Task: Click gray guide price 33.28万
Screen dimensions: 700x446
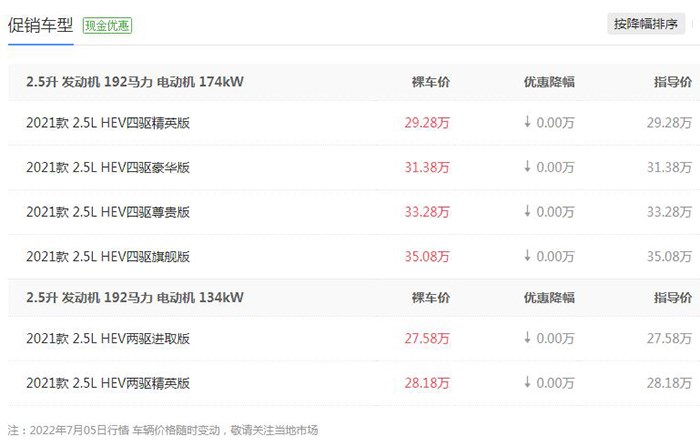Action: pos(669,212)
